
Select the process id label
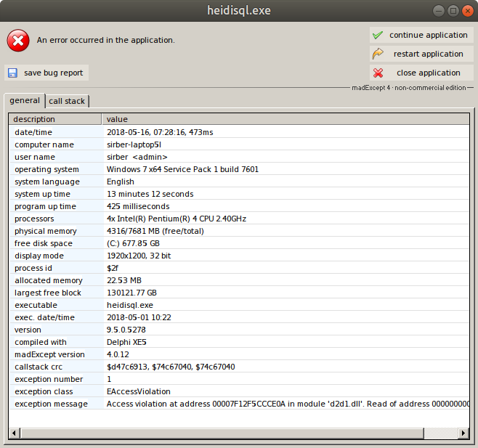click(x=33, y=268)
